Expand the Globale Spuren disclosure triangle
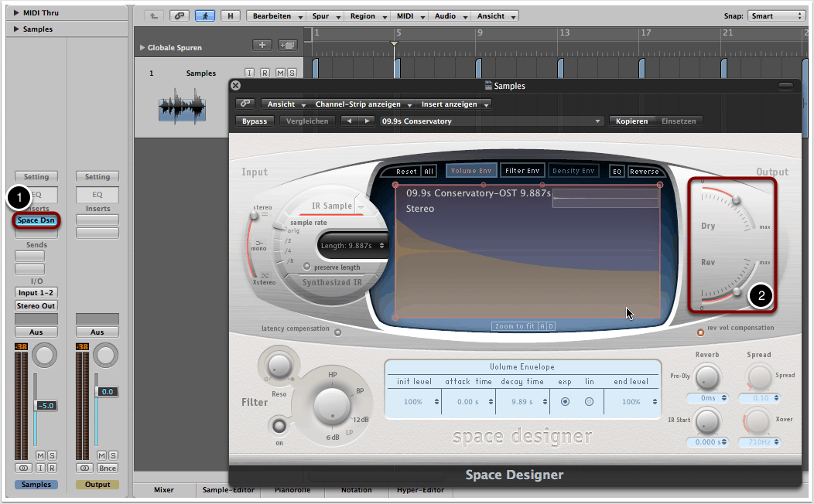Viewport: 814px width, 504px height. [142, 48]
